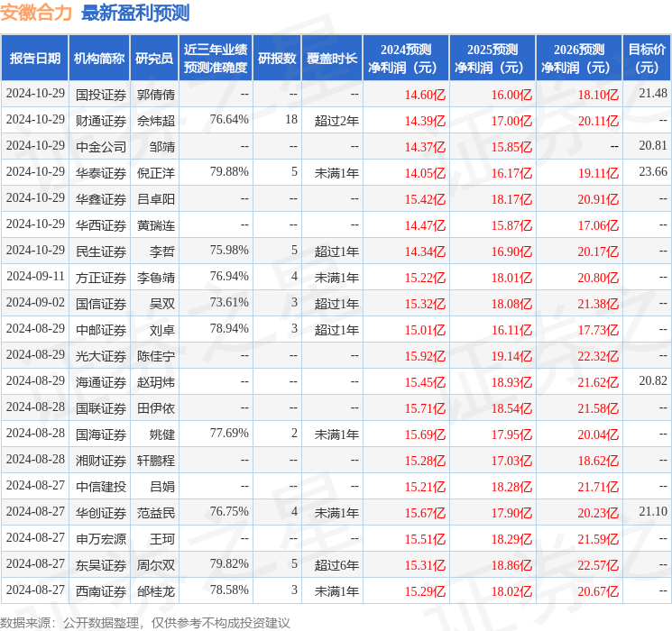This screenshot has height=631, width=672.
Task: Click analyst name 陈佳宁
Action: 156,356
